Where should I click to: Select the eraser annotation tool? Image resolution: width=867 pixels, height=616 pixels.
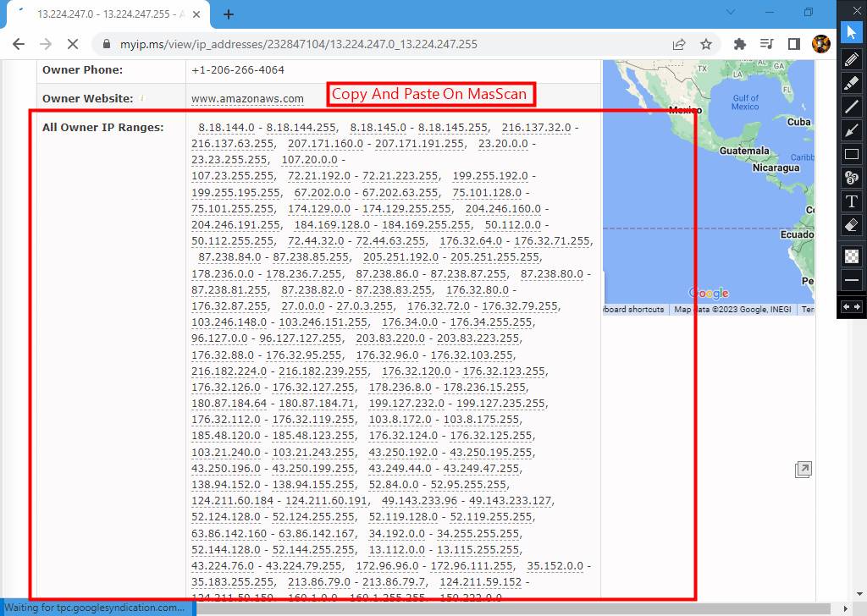click(852, 225)
